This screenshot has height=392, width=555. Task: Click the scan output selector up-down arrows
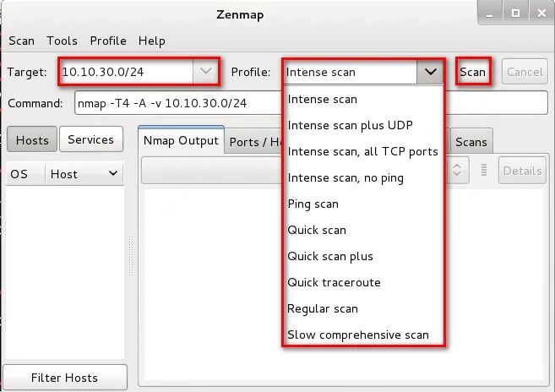[x=457, y=170]
